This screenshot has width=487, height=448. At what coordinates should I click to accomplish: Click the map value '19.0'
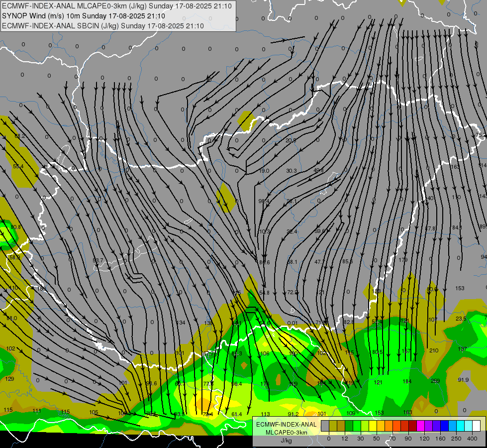click(264, 171)
